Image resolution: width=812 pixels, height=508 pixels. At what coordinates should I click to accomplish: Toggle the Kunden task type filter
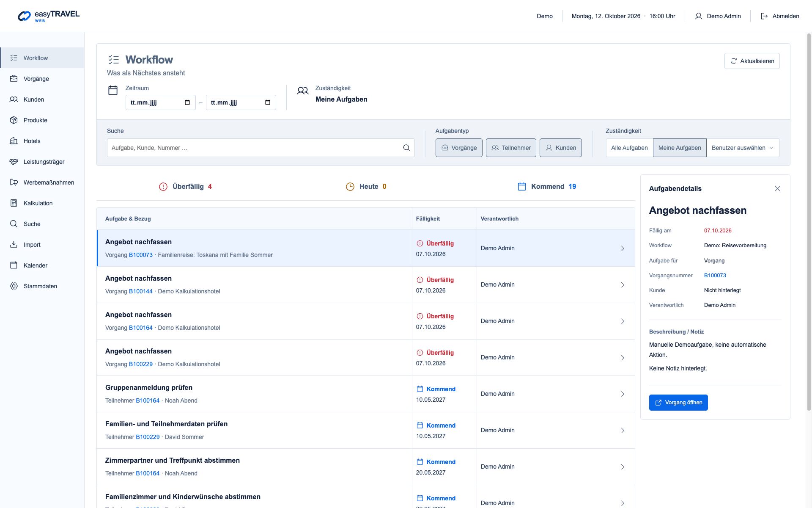(561, 148)
